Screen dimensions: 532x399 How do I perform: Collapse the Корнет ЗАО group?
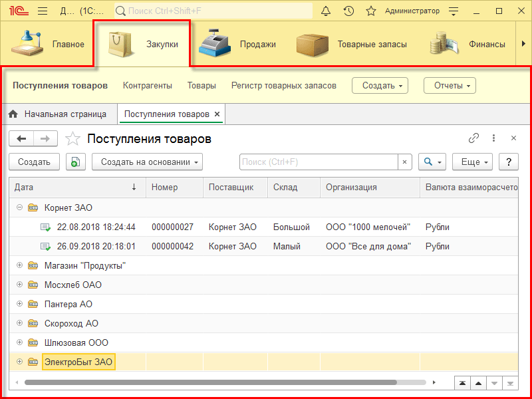[x=19, y=207]
